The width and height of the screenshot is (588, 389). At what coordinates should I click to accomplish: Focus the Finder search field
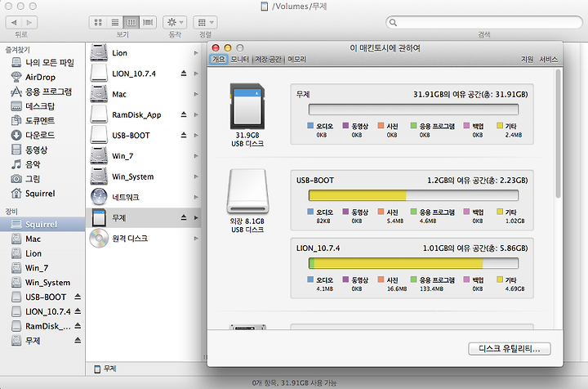point(484,23)
